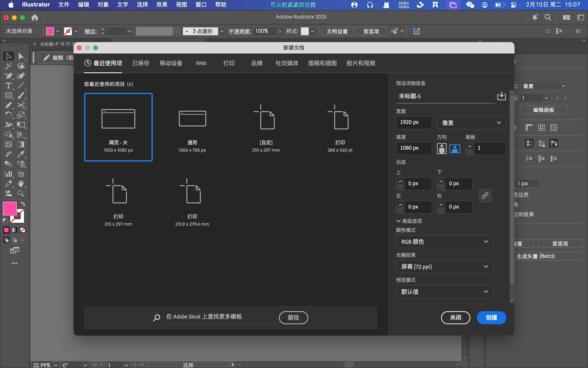Open the arrange documents icon
Image resolution: width=588 pixels, height=368 pixels.
566,17
